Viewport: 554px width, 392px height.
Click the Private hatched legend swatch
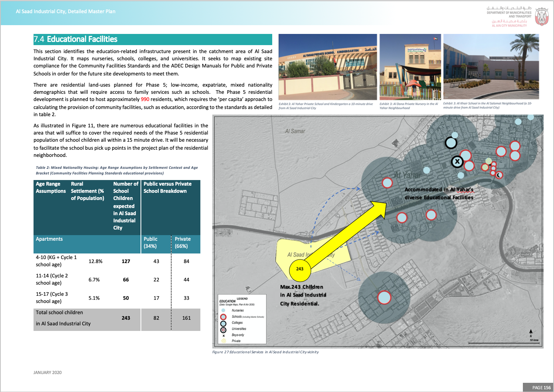(224, 341)
